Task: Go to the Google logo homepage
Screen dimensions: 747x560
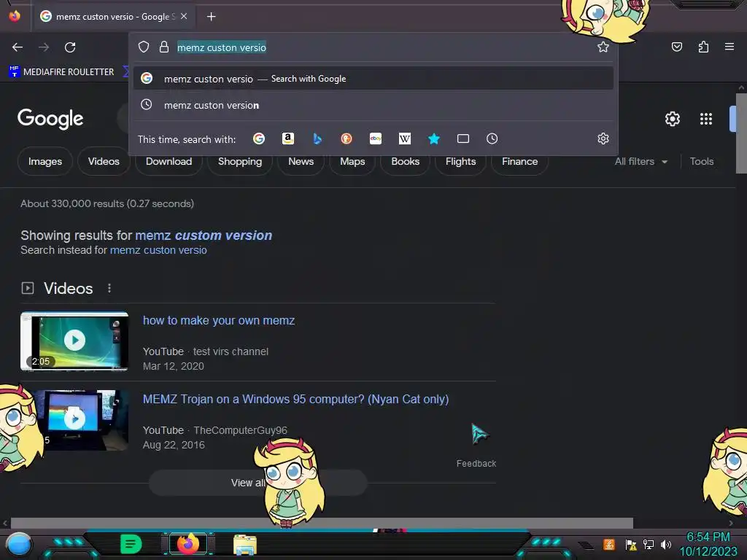Action: (x=50, y=119)
